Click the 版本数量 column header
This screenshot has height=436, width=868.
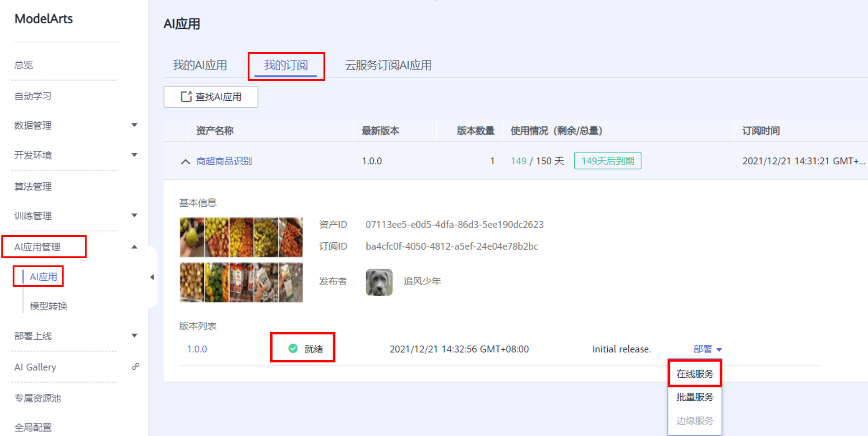pyautogui.click(x=476, y=131)
